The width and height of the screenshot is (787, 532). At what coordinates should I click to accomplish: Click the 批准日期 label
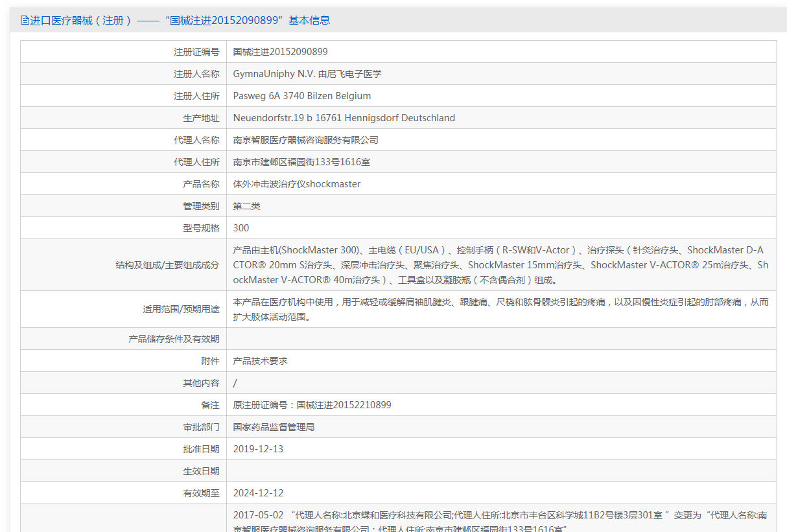[x=201, y=449]
